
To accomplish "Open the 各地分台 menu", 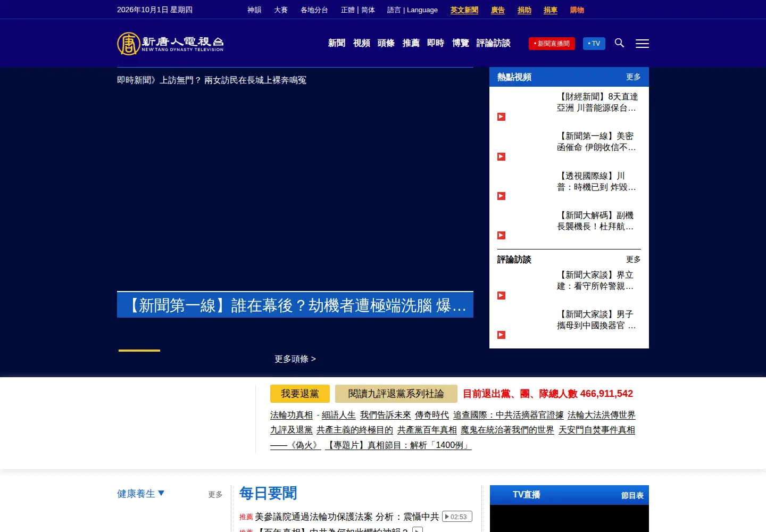I will tap(314, 10).
